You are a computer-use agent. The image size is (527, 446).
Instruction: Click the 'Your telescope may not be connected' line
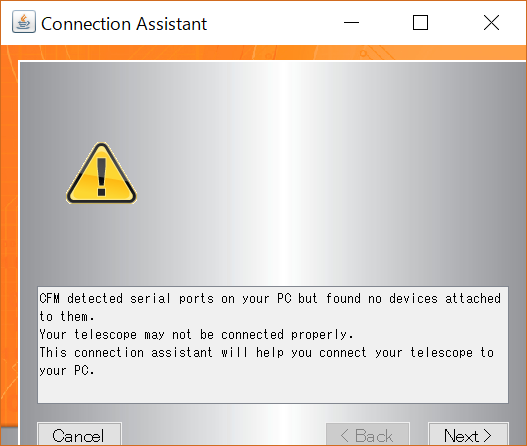(x=196, y=334)
